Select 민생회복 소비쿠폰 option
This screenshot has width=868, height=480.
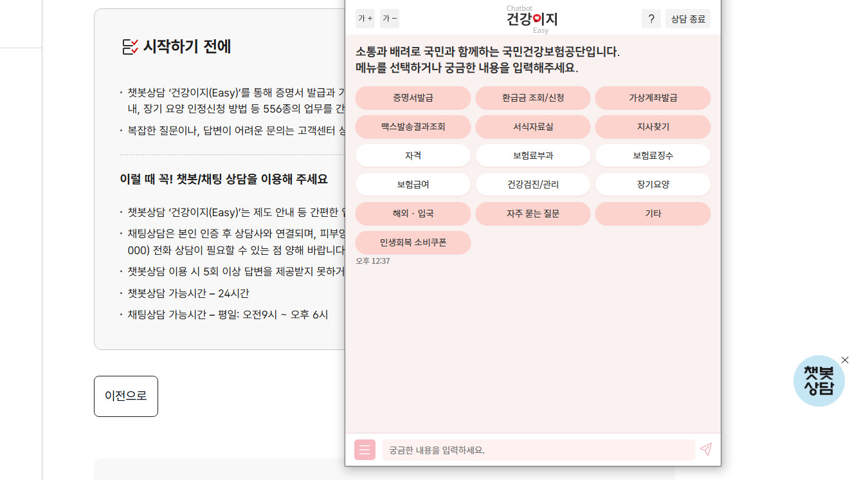413,243
